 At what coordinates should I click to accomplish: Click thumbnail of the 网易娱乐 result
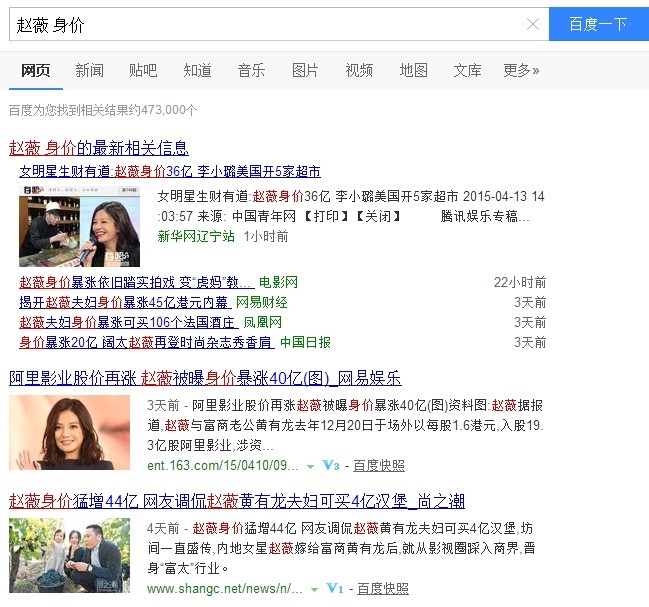click(x=70, y=432)
